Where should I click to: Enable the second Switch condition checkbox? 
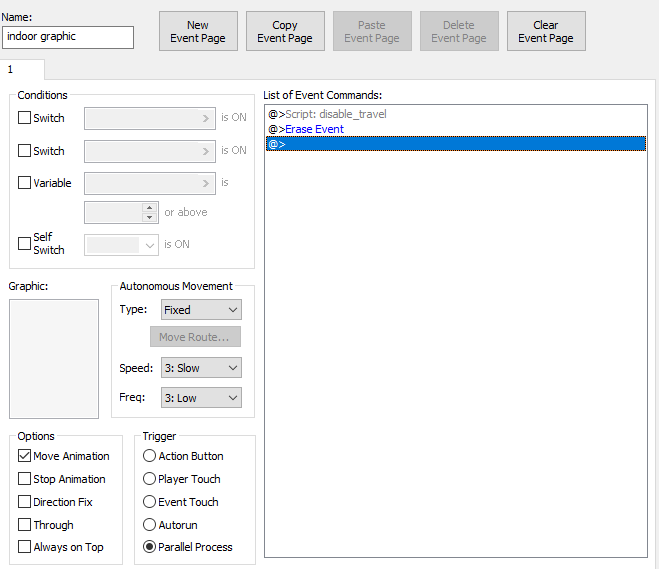(25, 151)
